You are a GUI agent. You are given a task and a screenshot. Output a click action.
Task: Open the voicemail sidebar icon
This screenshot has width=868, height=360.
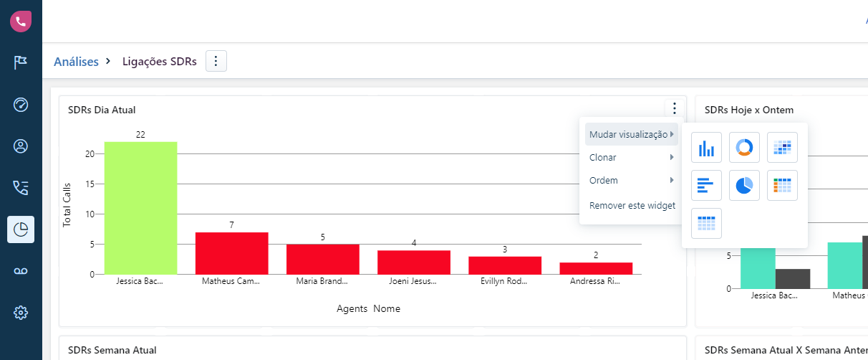21,270
